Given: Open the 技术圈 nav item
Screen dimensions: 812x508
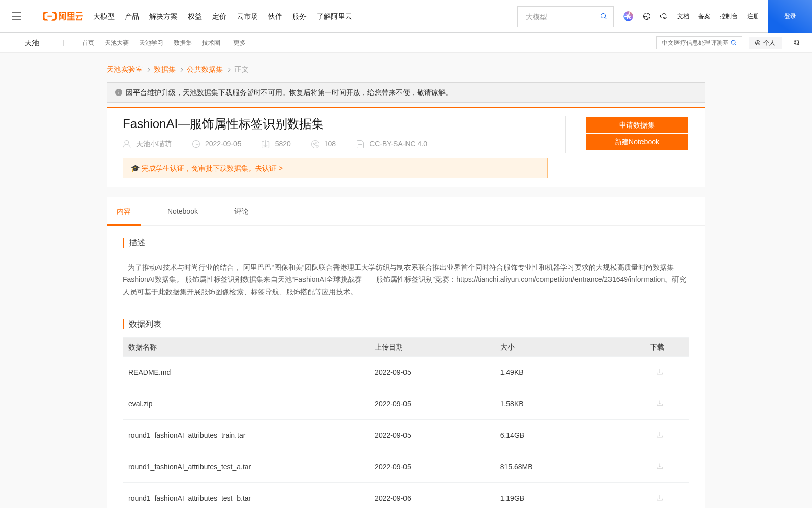Looking at the screenshot, I should pos(211,43).
